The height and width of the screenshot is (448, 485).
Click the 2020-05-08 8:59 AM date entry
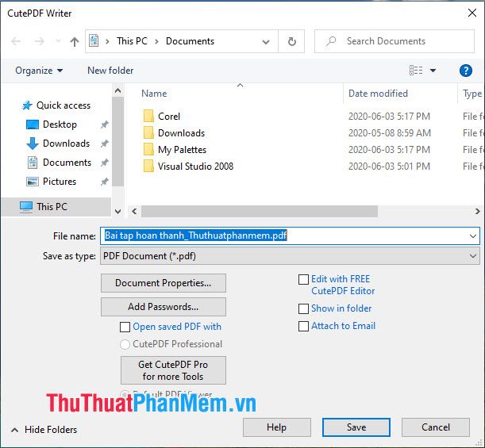[390, 133]
